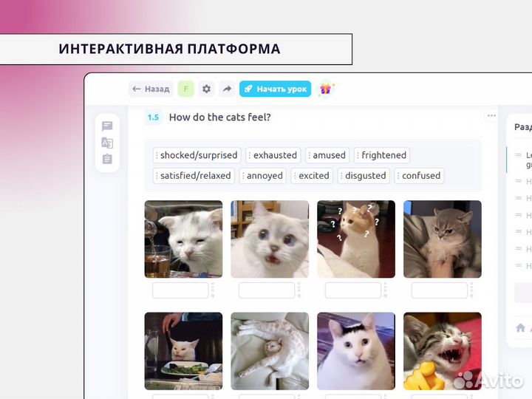Click the home icon in right panel
Image resolution: width=532 pixels, height=399 pixels.
click(520, 327)
